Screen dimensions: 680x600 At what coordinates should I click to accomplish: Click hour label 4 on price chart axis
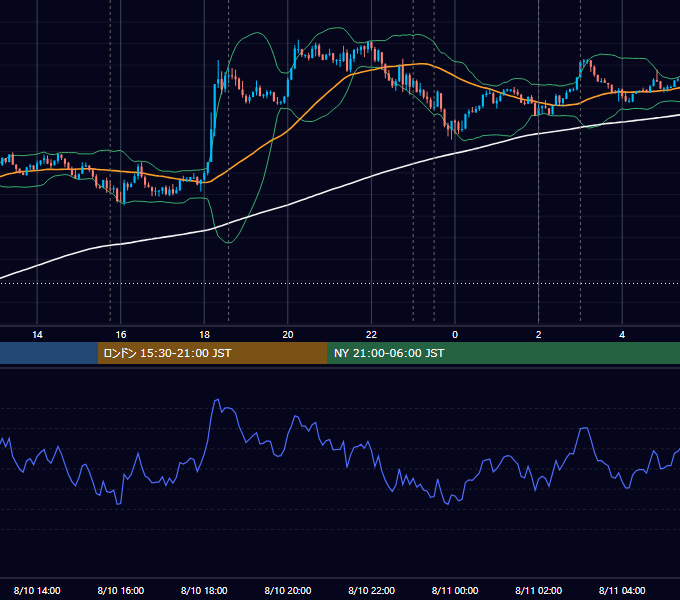(x=622, y=335)
